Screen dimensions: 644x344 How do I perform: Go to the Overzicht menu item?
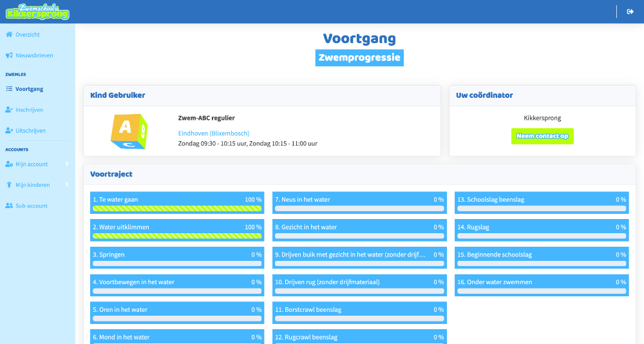[28, 35]
